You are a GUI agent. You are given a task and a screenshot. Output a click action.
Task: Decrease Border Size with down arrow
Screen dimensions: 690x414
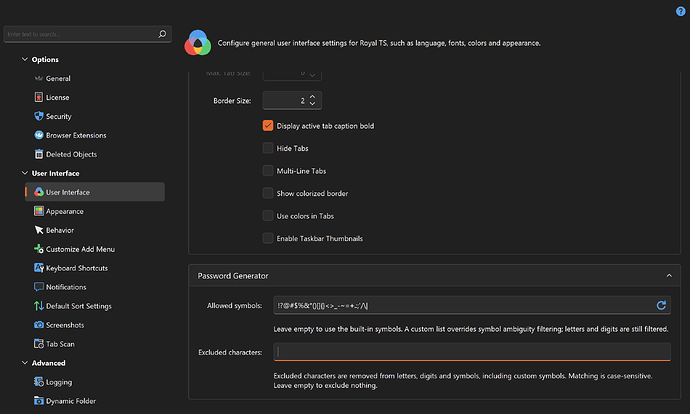(x=312, y=103)
